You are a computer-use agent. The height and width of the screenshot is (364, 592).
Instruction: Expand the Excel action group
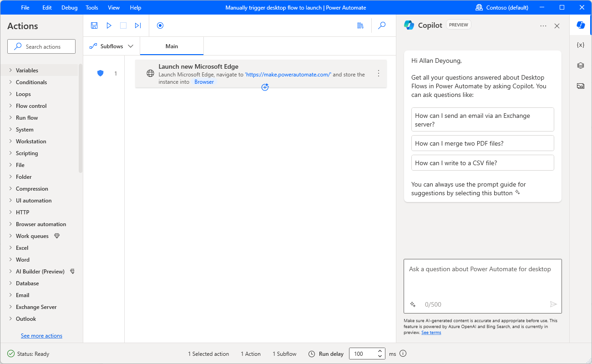[10, 248]
